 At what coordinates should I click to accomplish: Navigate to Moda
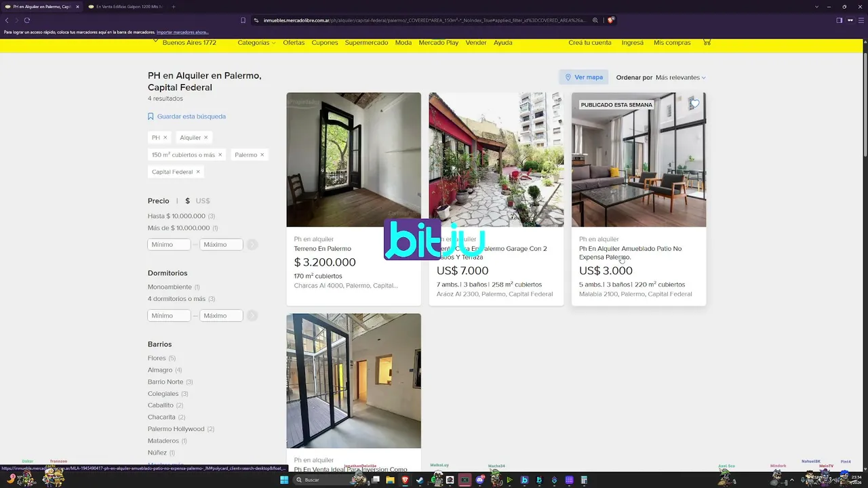coord(403,43)
